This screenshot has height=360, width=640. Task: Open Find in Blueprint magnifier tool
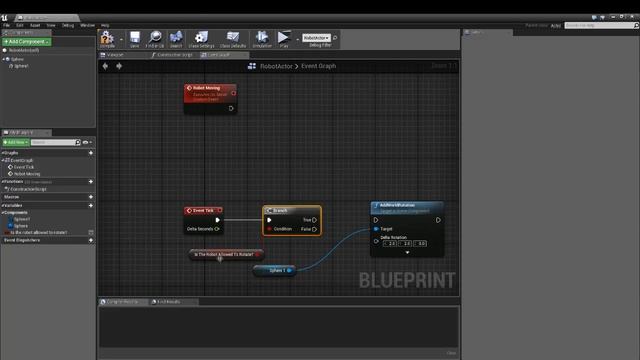[x=155, y=37]
